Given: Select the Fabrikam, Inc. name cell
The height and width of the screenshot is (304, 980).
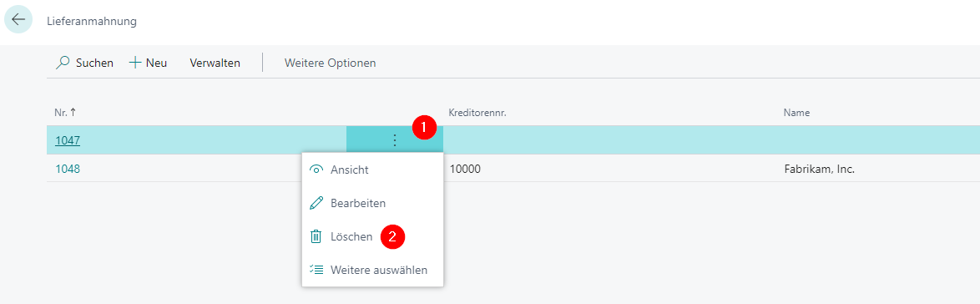Looking at the screenshot, I should click(x=820, y=169).
